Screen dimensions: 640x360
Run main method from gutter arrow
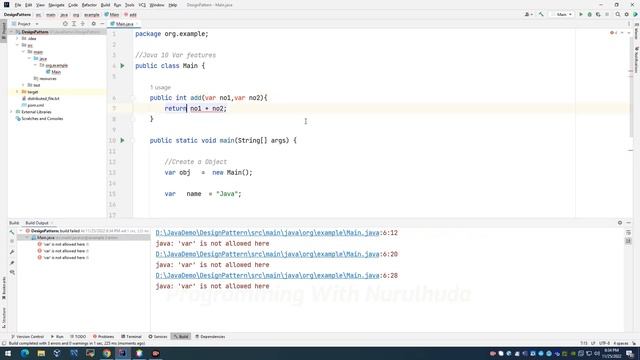122,140
